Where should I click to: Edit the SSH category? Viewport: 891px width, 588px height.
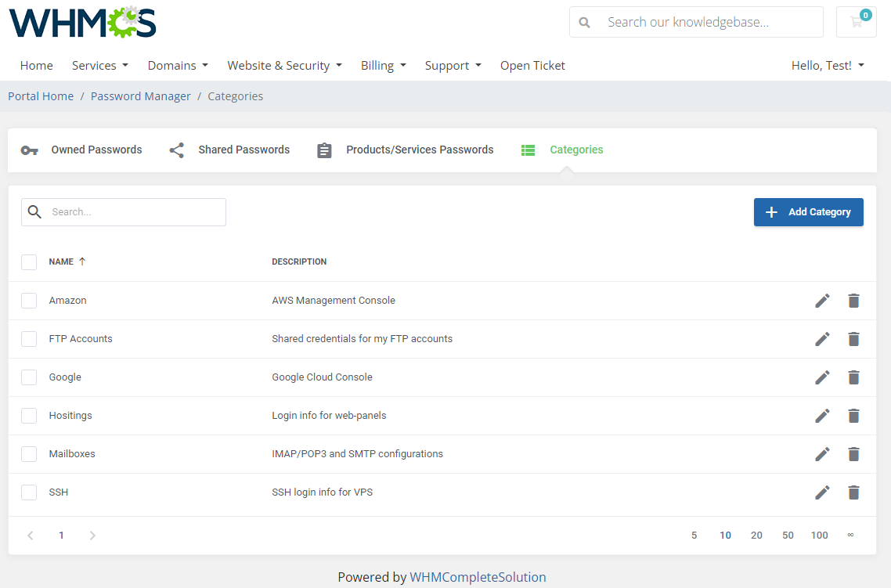tap(822, 492)
